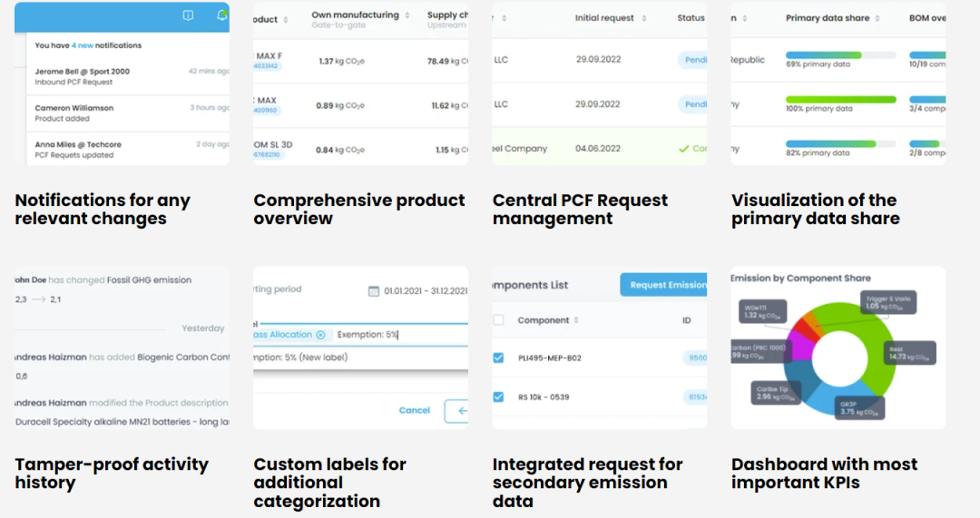Select the 1.37 kg CO2e value
The image size is (980, 518).
(341, 62)
